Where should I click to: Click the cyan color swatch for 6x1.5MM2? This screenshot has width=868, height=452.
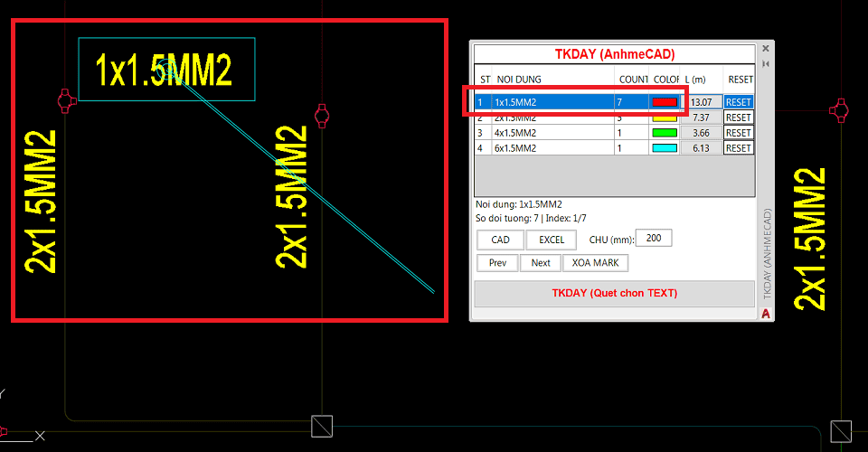point(665,148)
